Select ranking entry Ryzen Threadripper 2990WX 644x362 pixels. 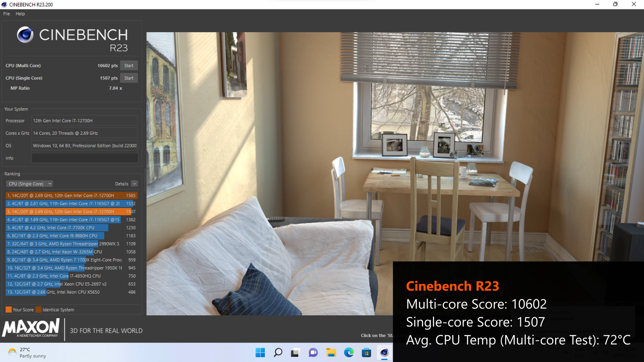click(71, 244)
